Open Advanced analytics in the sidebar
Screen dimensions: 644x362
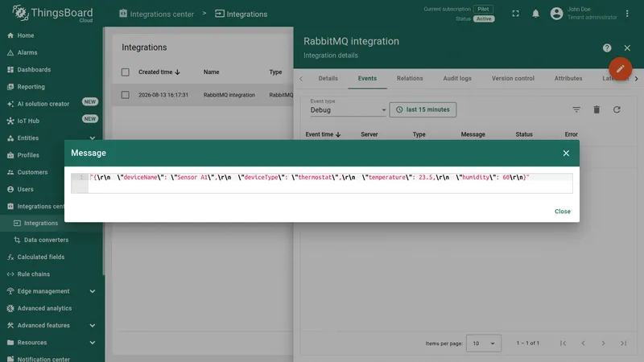point(44,309)
